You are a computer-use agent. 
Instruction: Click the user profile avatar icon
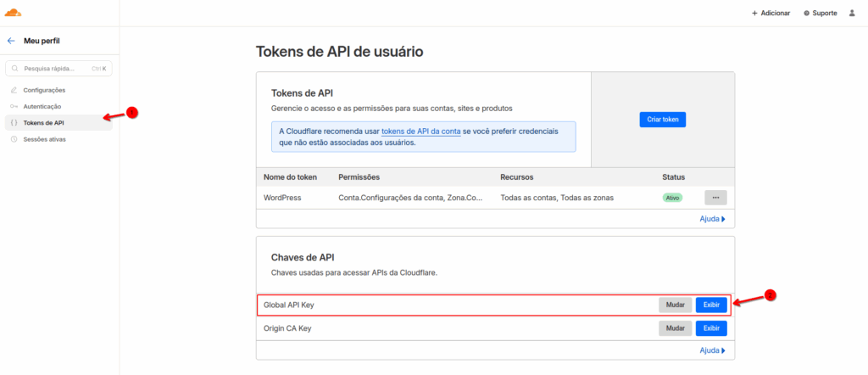coord(852,13)
